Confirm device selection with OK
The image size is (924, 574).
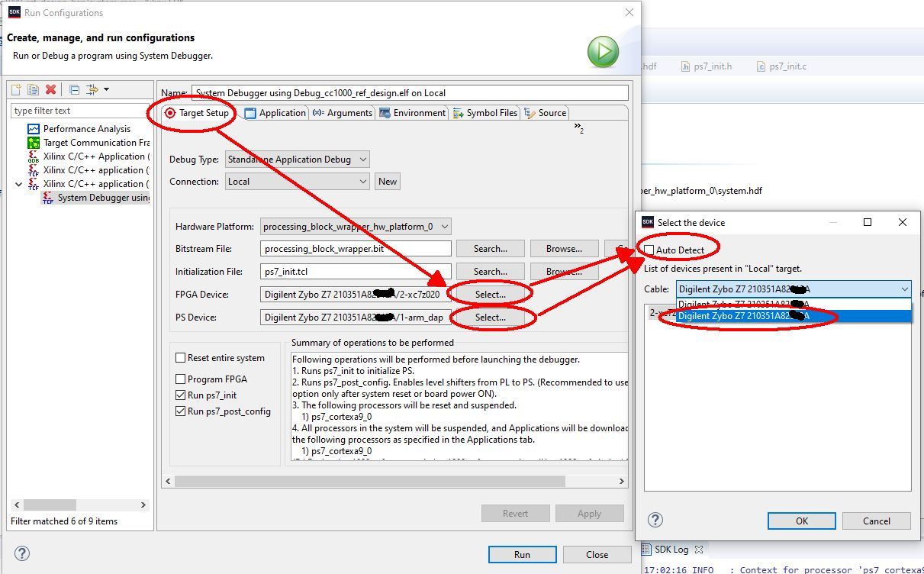coord(801,521)
